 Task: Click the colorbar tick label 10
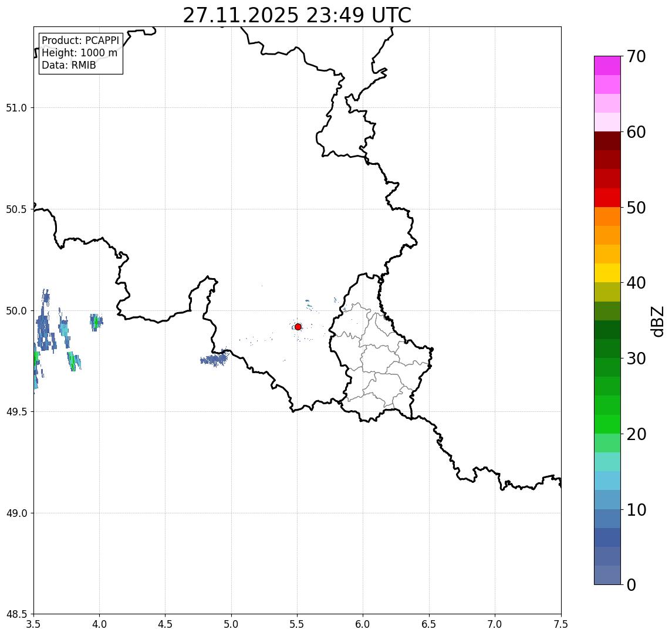pos(636,510)
